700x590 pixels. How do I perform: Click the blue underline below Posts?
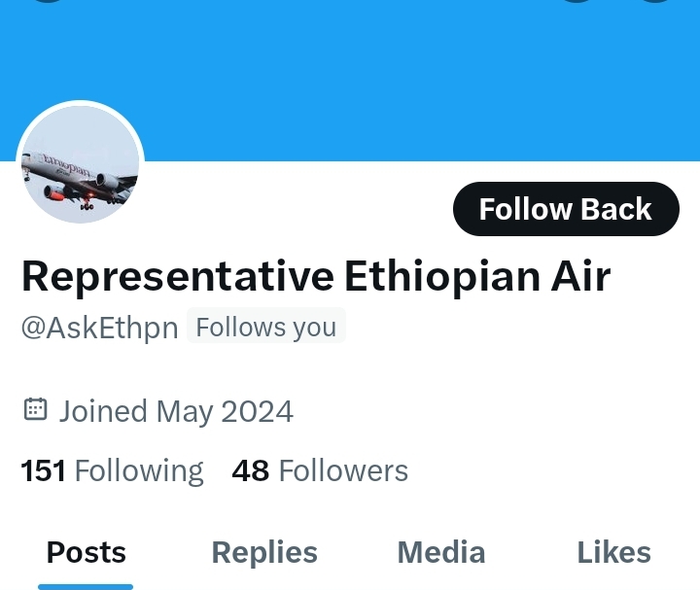[86, 586]
